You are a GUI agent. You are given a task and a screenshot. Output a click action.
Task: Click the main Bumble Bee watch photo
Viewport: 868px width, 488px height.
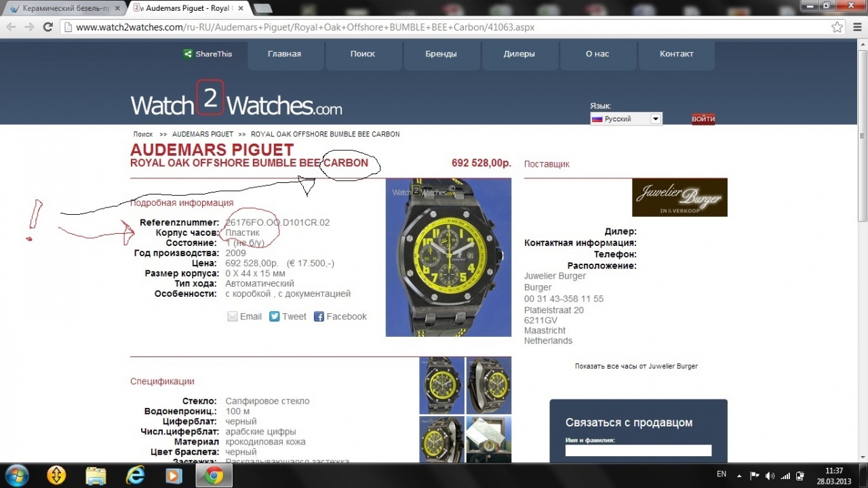click(448, 258)
